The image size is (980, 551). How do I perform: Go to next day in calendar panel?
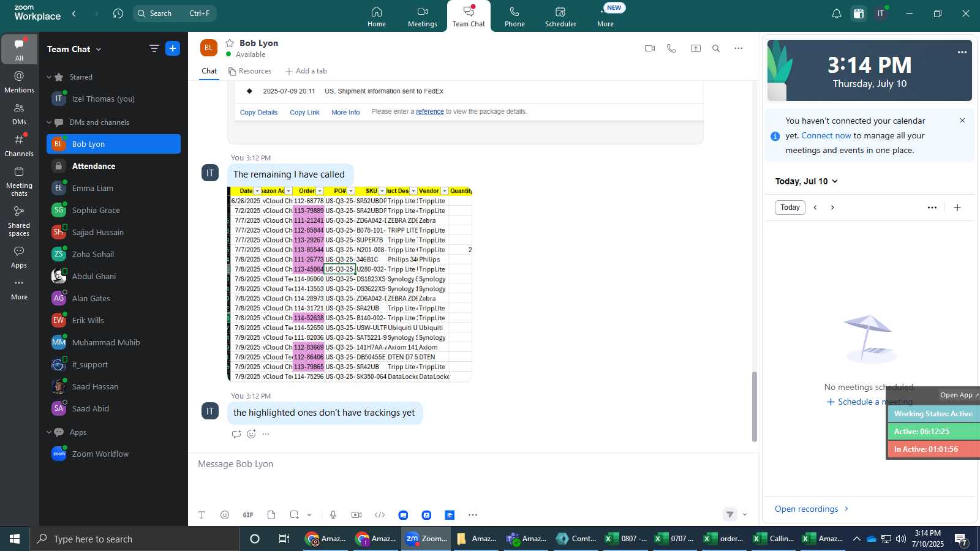click(832, 208)
